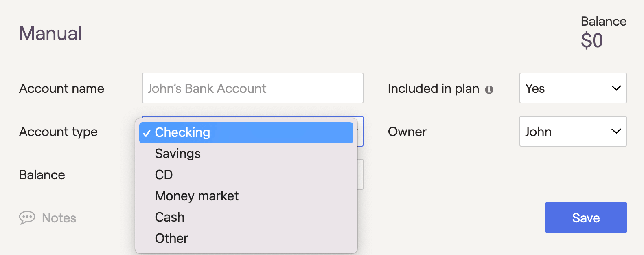Viewport: 644px width, 255px height.
Task: Click the Balance input field edge
Action: click(360, 174)
